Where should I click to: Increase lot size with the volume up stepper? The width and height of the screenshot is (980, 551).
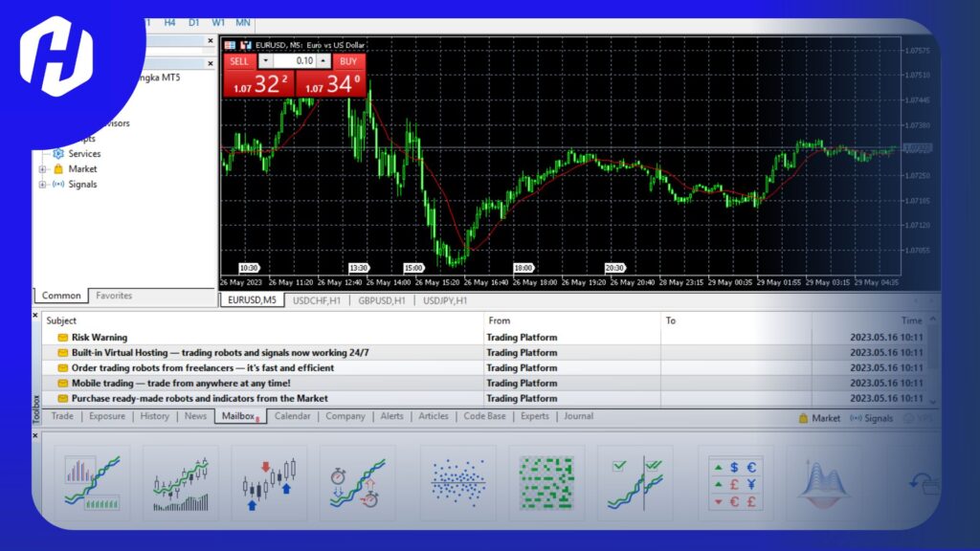click(323, 61)
